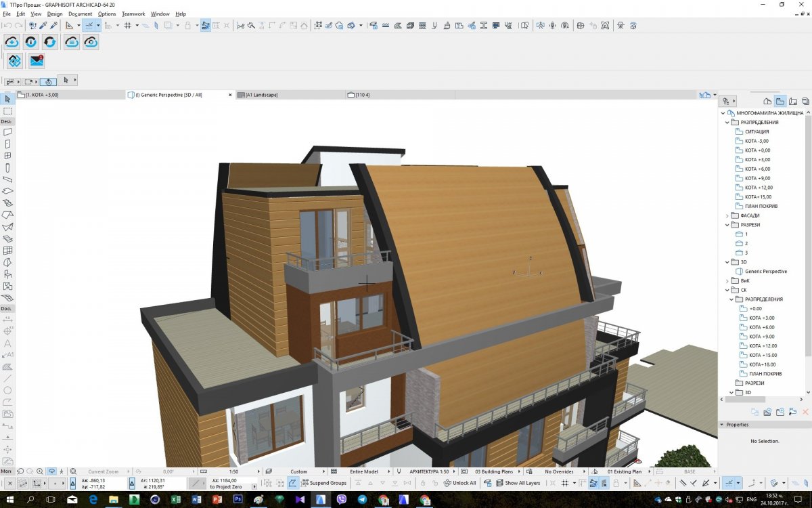The width and height of the screenshot is (812, 508).
Task: Expand the ФАСАДИ folder in navigator
Action: coord(727,215)
